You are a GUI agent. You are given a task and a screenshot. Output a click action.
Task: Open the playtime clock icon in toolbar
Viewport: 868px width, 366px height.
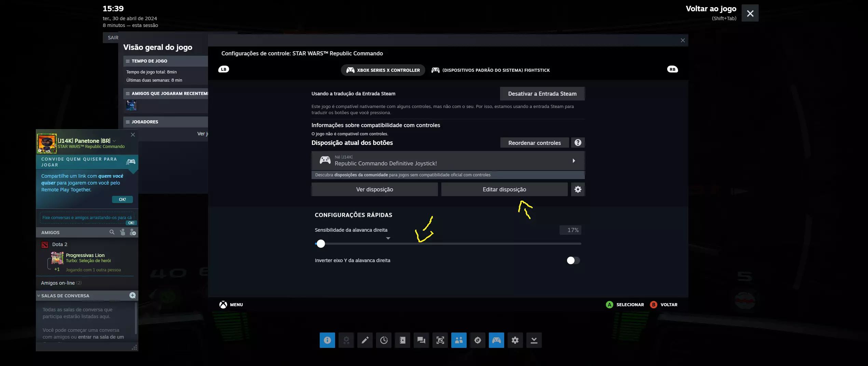click(384, 340)
